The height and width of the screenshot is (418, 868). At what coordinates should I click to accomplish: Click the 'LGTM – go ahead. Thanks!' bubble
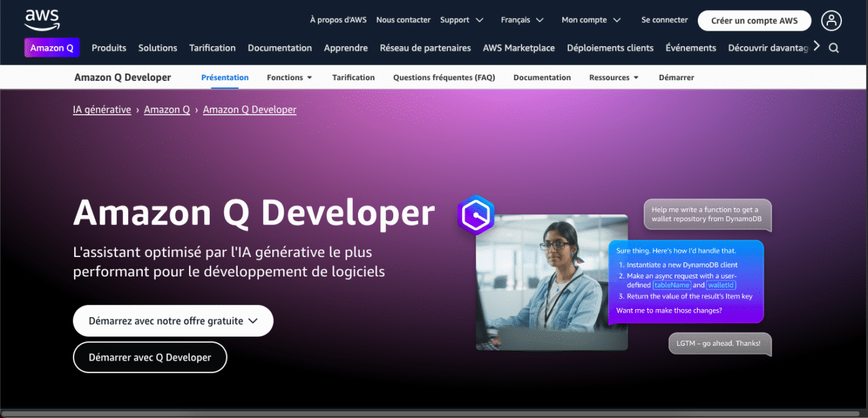720,344
